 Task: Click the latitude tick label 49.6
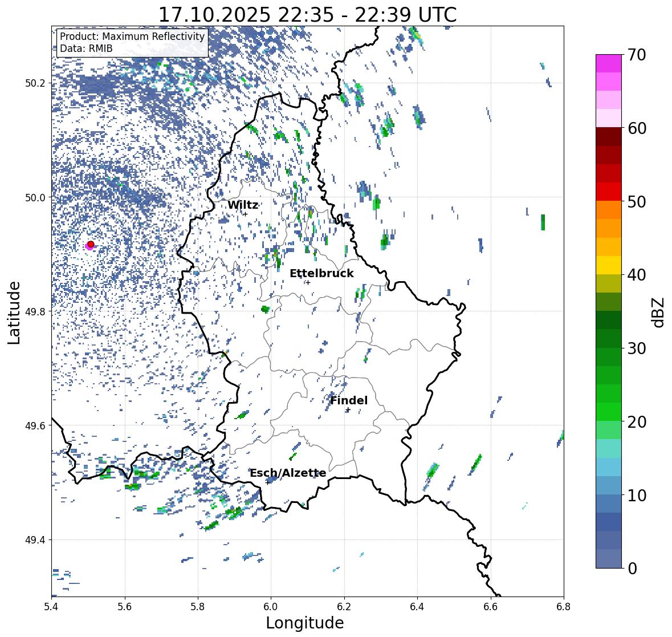35,425
